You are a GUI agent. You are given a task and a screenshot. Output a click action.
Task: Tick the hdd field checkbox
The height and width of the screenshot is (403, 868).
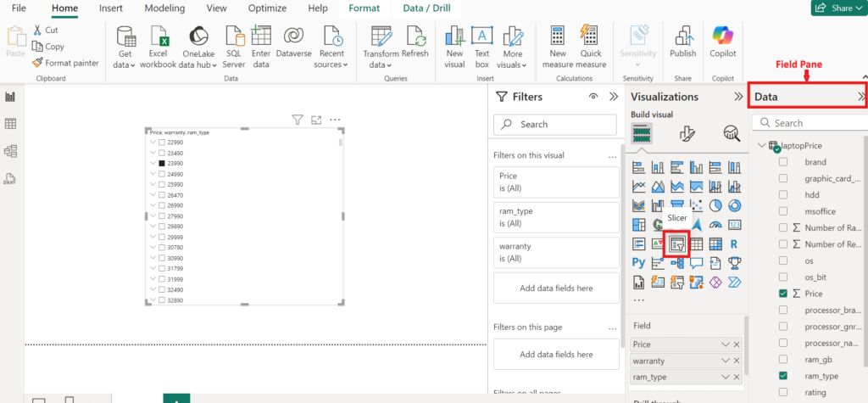[x=783, y=194]
